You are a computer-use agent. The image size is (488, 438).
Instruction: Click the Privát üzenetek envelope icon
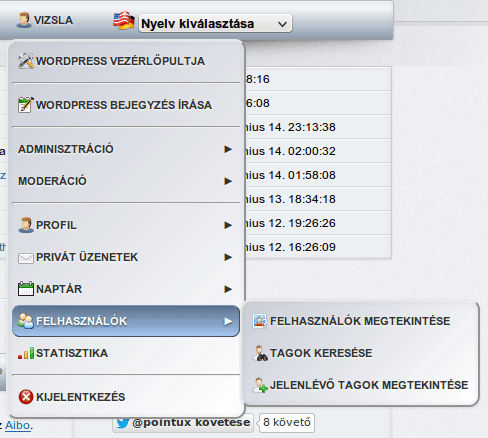pos(26,258)
